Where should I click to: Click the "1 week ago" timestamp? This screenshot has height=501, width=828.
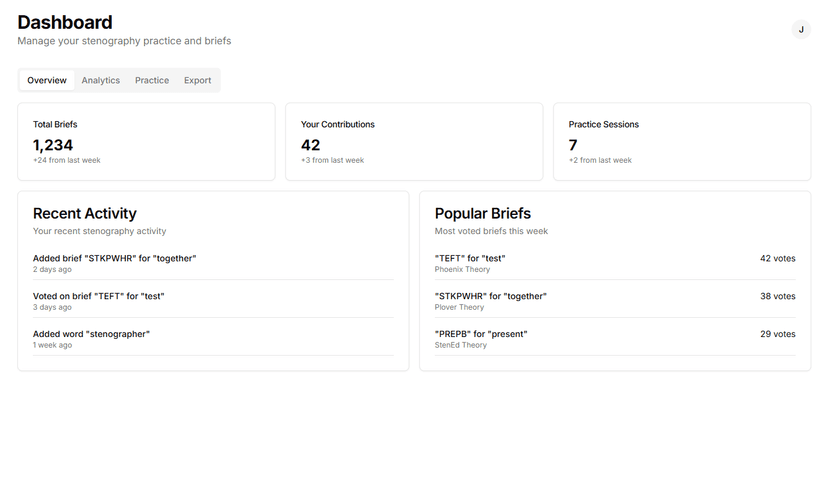pos(52,345)
